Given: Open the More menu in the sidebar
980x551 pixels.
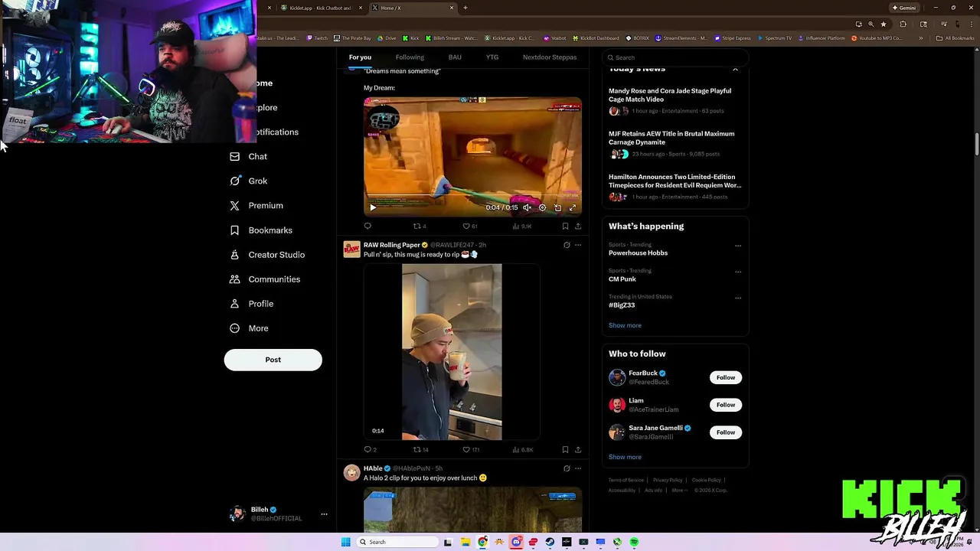Looking at the screenshot, I should pos(249,328).
